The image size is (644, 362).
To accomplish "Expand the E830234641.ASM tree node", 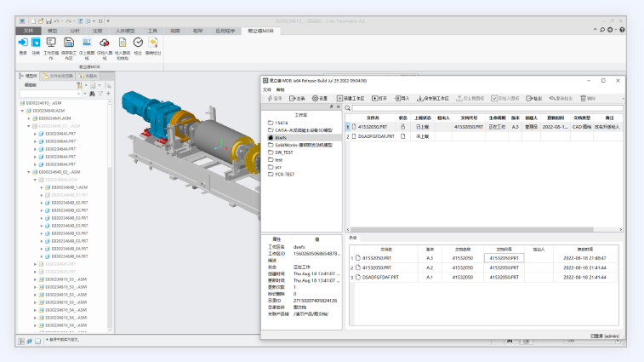I will (x=29, y=118).
